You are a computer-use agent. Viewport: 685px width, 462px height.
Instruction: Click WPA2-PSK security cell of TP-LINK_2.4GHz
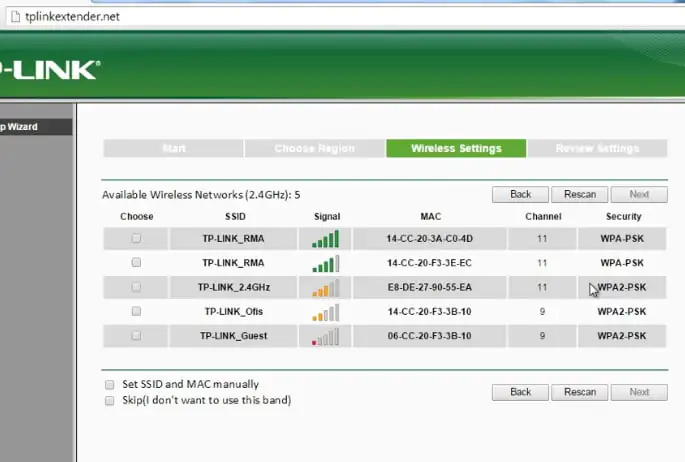[622, 287]
